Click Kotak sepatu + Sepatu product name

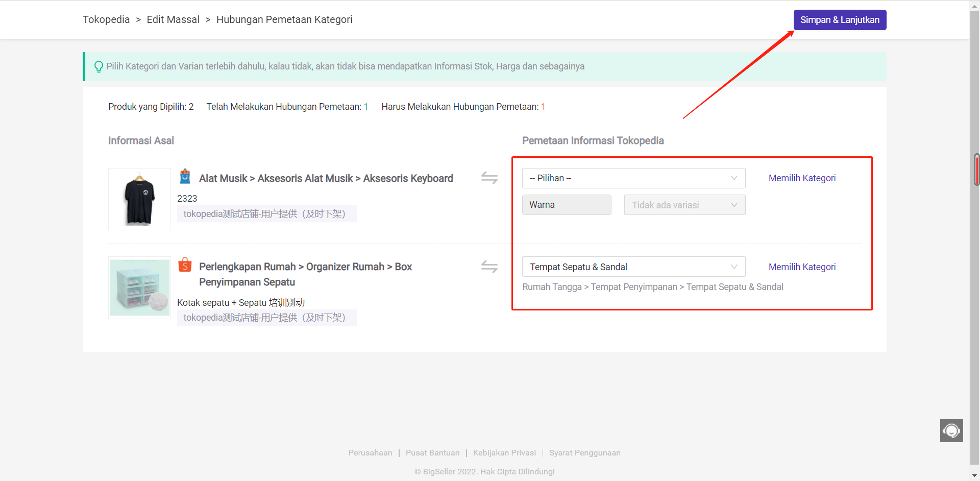pyautogui.click(x=241, y=303)
